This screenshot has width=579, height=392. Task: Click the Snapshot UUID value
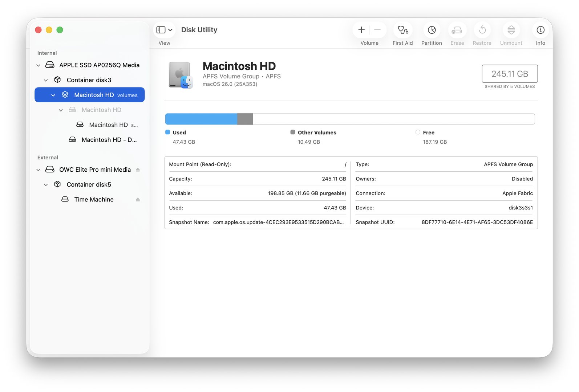[477, 222]
